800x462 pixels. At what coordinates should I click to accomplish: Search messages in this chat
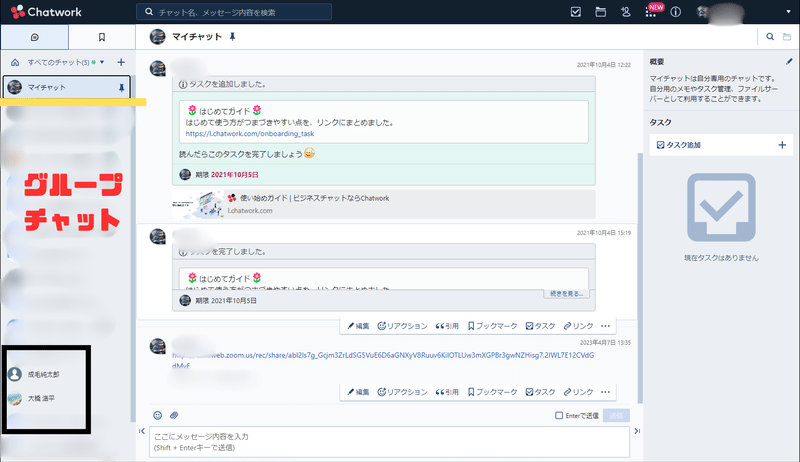[770, 36]
